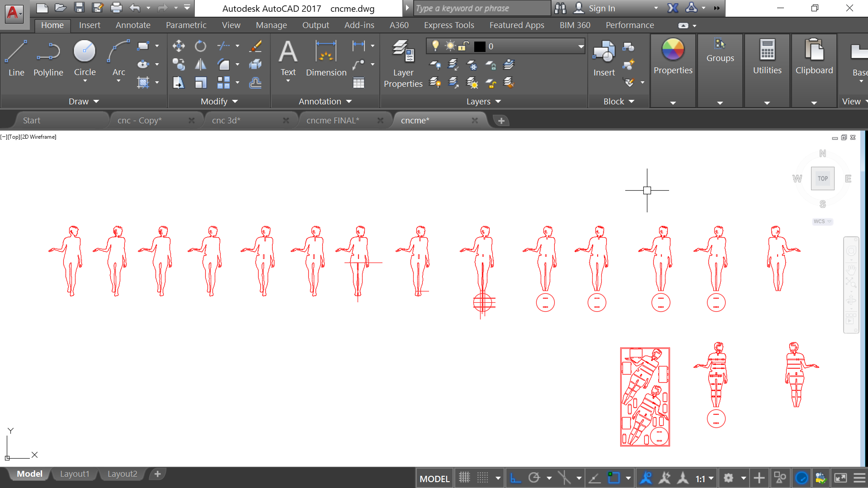868x488 pixels.
Task: Expand the Draw panel
Action: click(x=84, y=101)
